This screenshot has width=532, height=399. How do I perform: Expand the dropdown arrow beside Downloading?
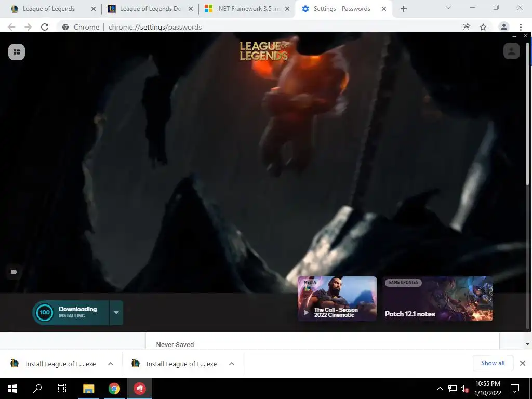(x=116, y=312)
